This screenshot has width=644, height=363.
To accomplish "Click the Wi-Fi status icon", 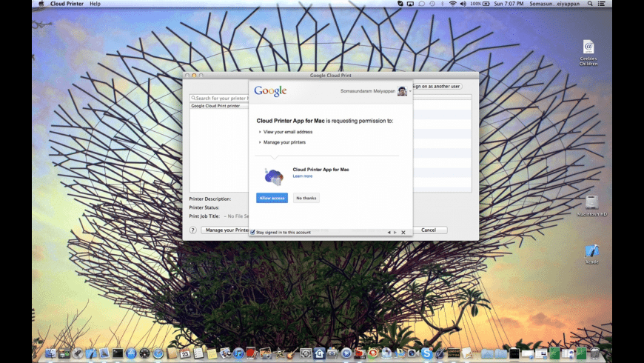I will [x=453, y=4].
